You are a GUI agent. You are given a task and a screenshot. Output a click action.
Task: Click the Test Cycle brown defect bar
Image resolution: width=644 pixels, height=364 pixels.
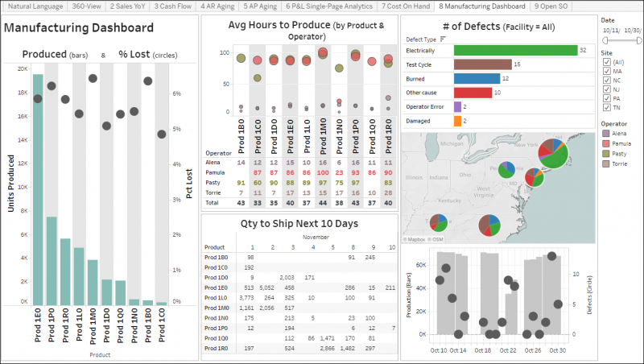pos(482,64)
